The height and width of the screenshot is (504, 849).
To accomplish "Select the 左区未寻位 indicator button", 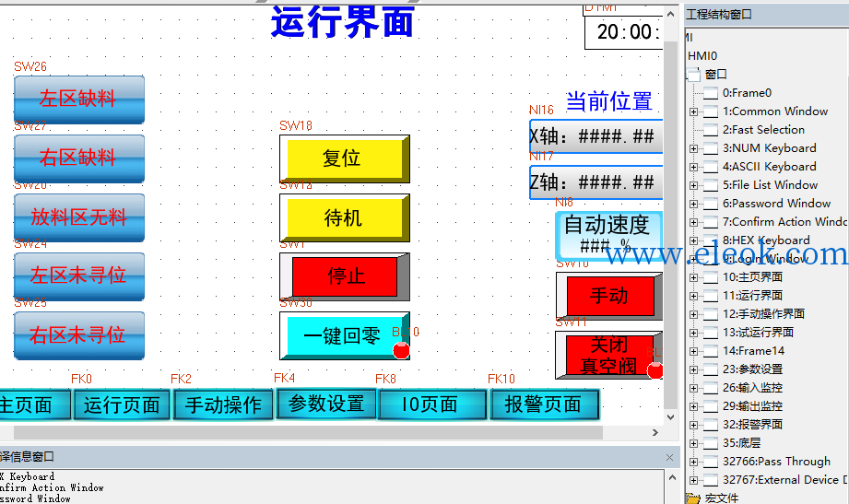I will (79, 276).
